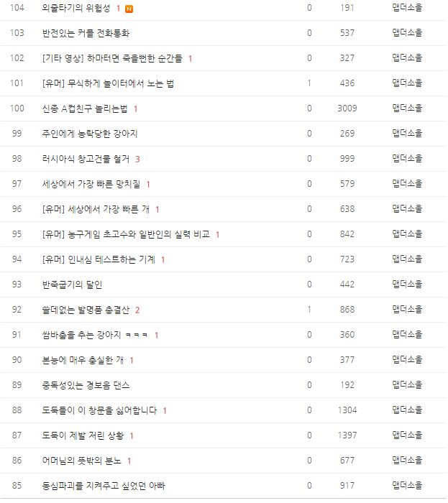Open [유머] 세상에서 가장 빠른 개 post

click(x=96, y=209)
